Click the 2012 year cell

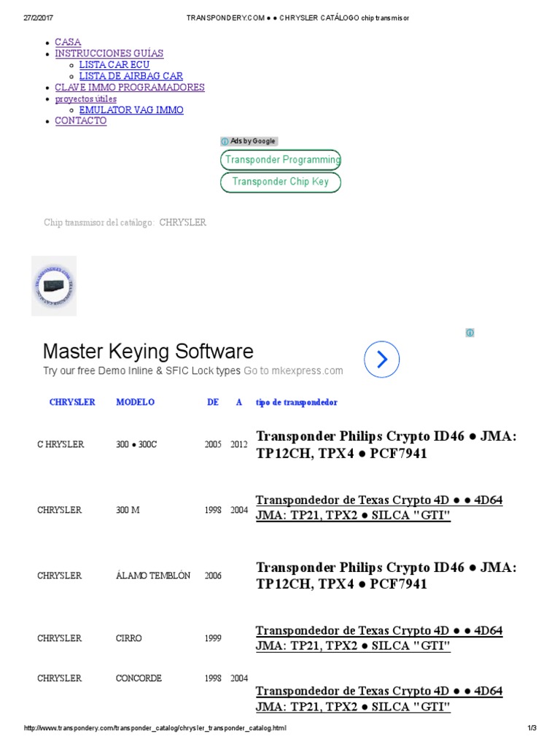pos(239,444)
